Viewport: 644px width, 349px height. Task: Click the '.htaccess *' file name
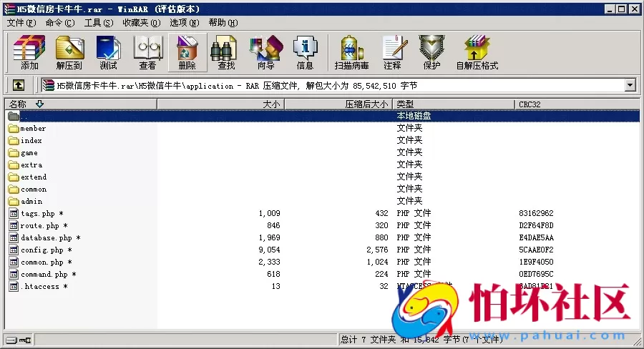[x=44, y=286]
